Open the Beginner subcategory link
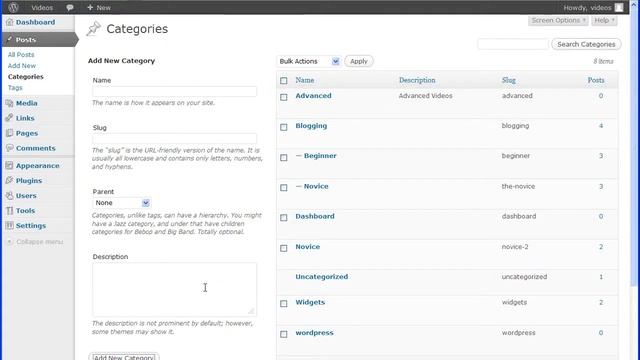 (x=320, y=156)
